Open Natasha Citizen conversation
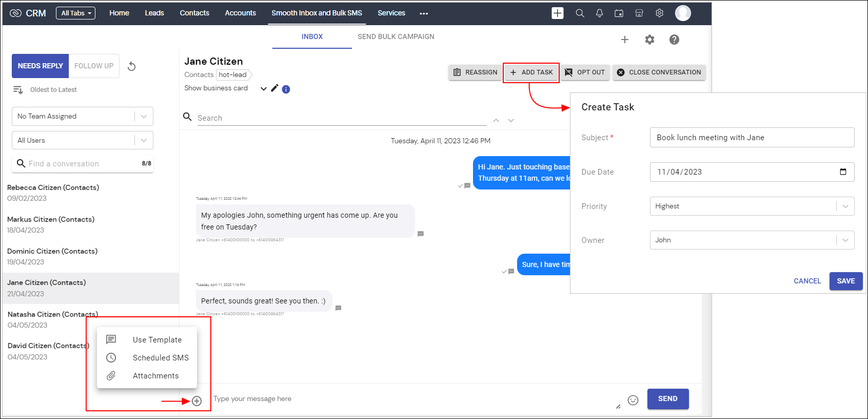This screenshot has height=419, width=868. pos(90,319)
